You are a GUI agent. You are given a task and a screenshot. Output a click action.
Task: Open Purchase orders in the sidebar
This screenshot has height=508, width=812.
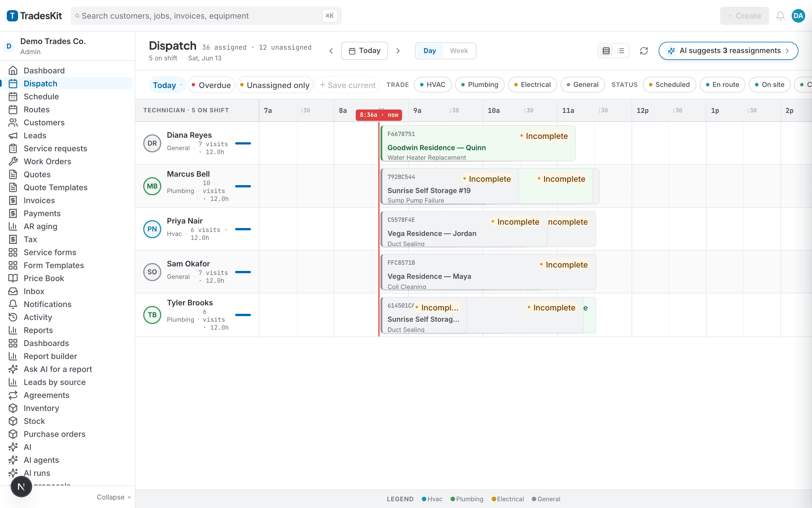(x=67, y=434)
